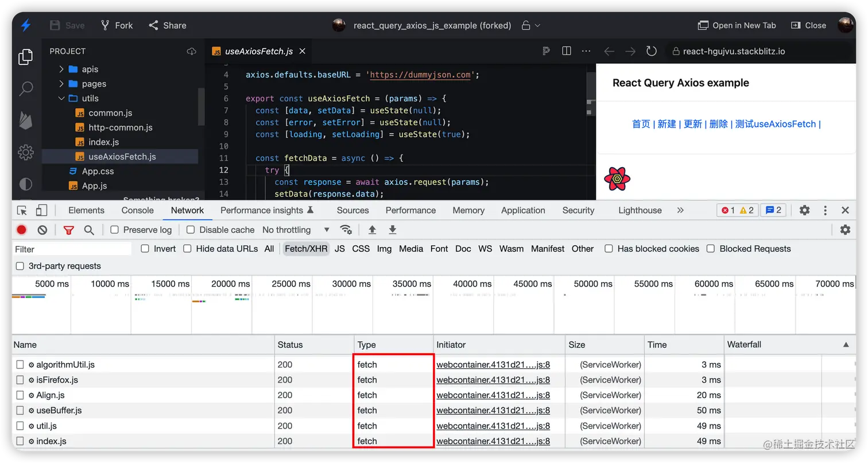Image resolution: width=868 pixels, height=463 pixels.
Task: Open the Application tab in DevTools
Action: [522, 210]
